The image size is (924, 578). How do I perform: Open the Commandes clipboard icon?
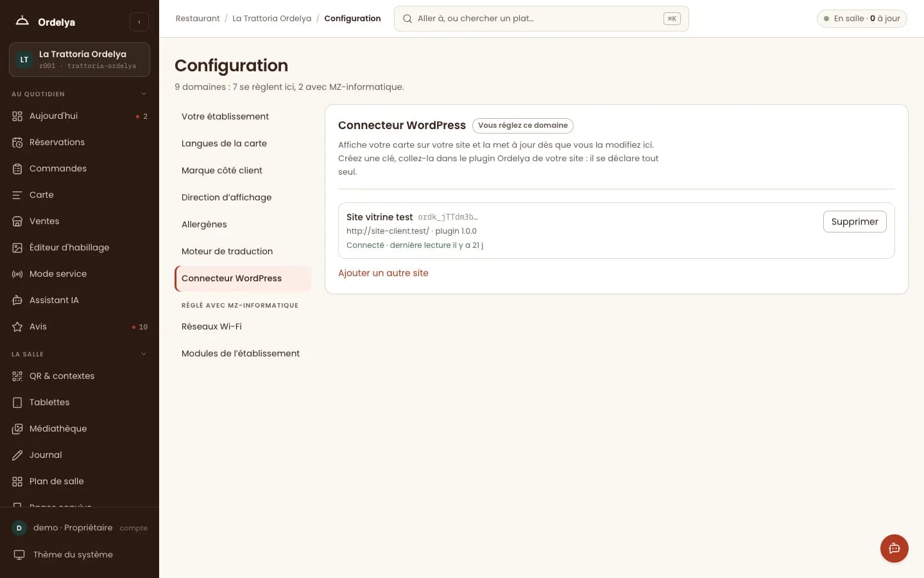[17, 169]
